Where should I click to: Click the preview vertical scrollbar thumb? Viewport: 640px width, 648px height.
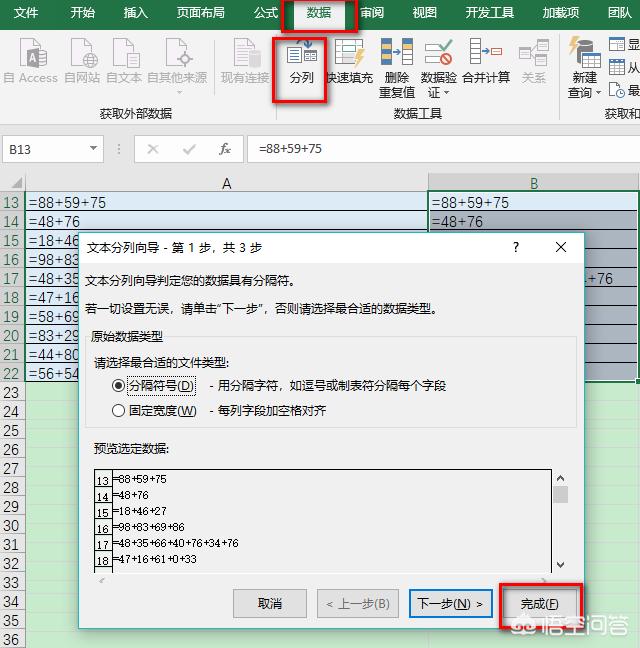[560, 494]
